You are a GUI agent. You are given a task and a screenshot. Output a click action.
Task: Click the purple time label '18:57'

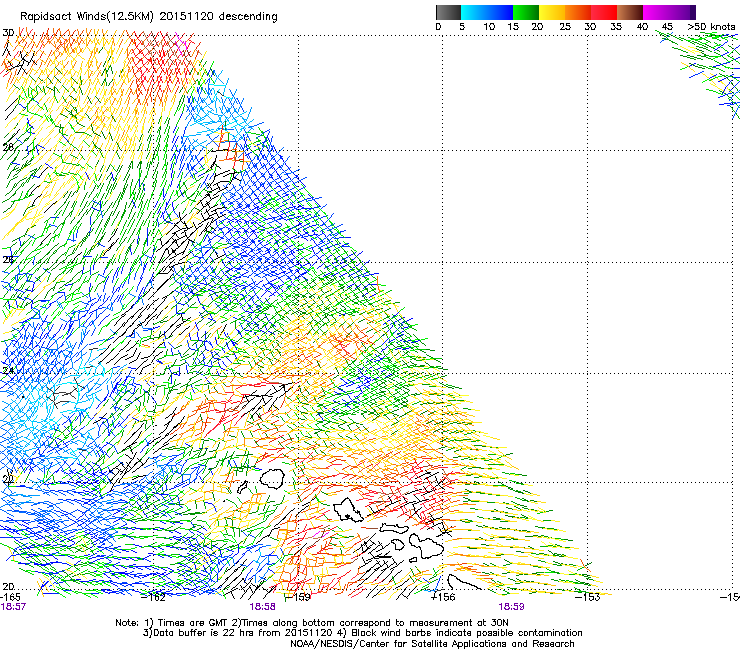click(x=13, y=607)
